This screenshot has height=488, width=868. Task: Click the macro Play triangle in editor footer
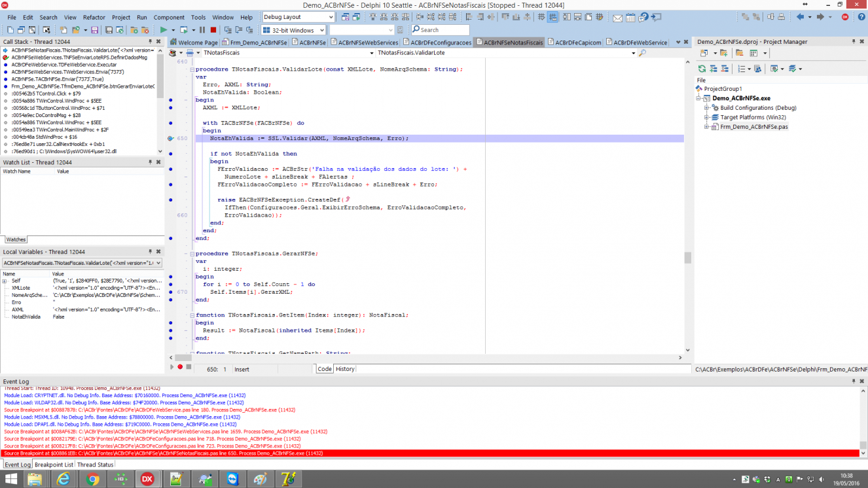(x=172, y=367)
